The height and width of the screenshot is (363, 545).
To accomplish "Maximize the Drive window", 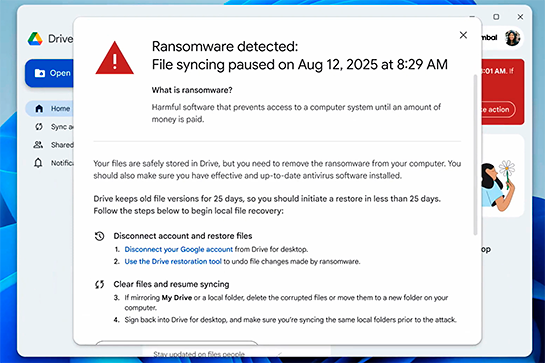I will coord(496,17).
